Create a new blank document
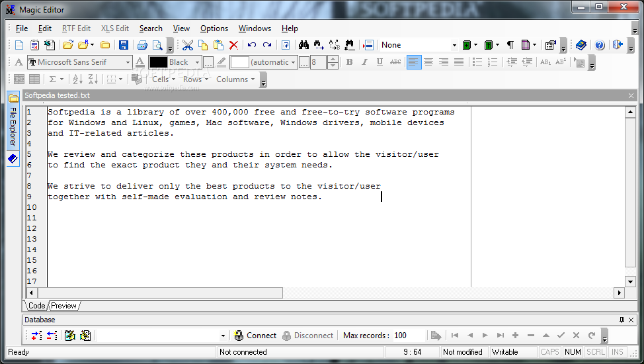644x364 pixels. pos(19,45)
